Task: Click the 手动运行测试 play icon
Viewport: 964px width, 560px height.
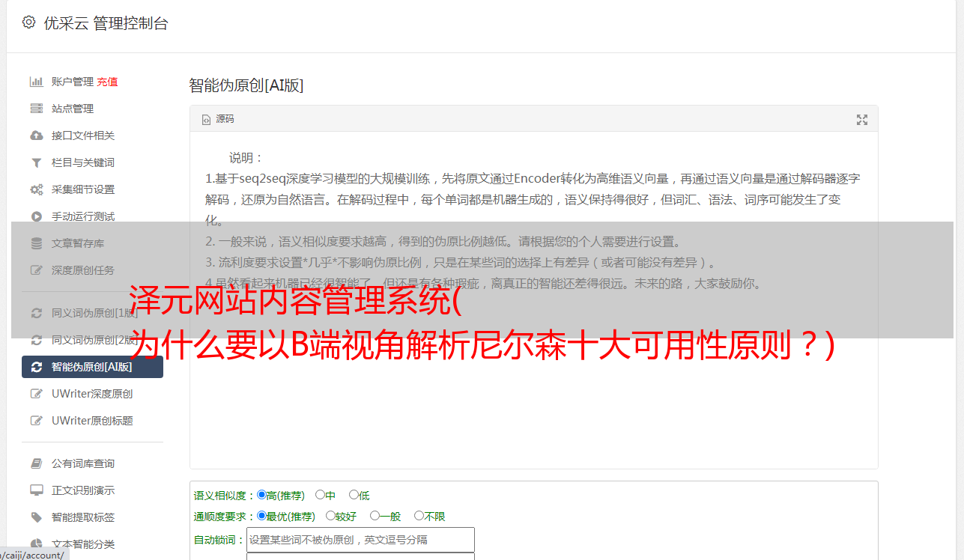Action: pyautogui.click(x=36, y=216)
